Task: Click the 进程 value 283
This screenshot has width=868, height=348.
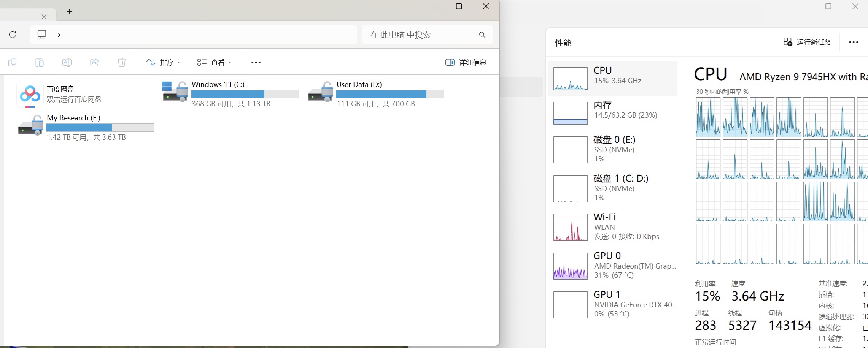Action: click(x=706, y=325)
